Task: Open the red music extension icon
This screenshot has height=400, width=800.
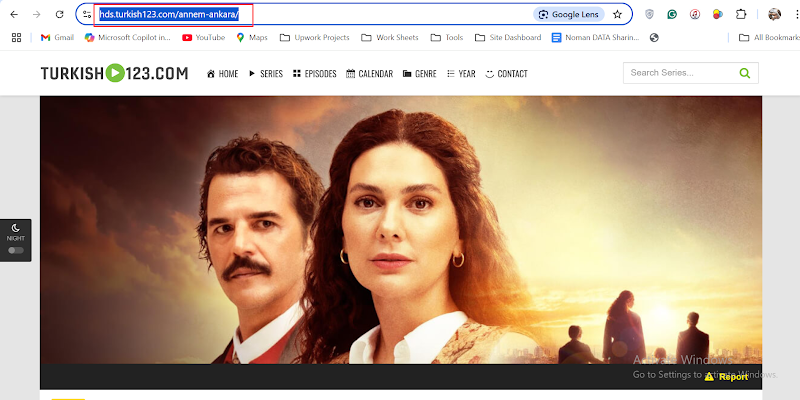Action: (x=695, y=14)
